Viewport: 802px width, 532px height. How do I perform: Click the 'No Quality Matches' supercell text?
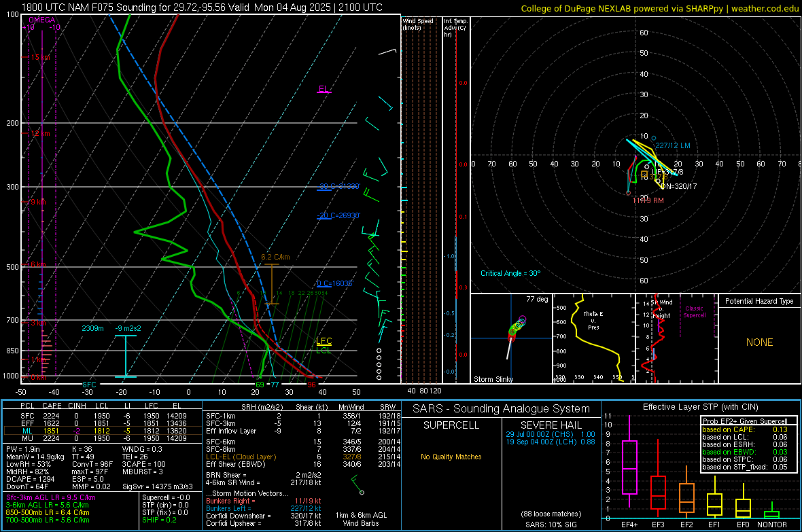[x=451, y=457]
